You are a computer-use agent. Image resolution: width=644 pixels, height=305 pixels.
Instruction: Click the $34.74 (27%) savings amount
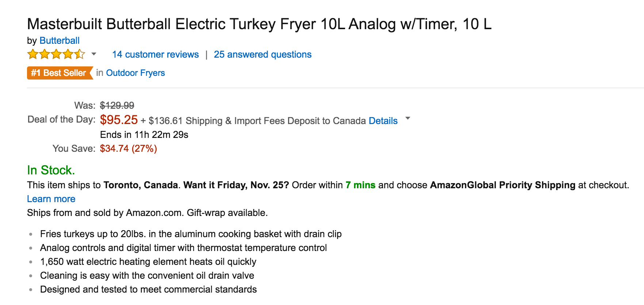click(129, 148)
